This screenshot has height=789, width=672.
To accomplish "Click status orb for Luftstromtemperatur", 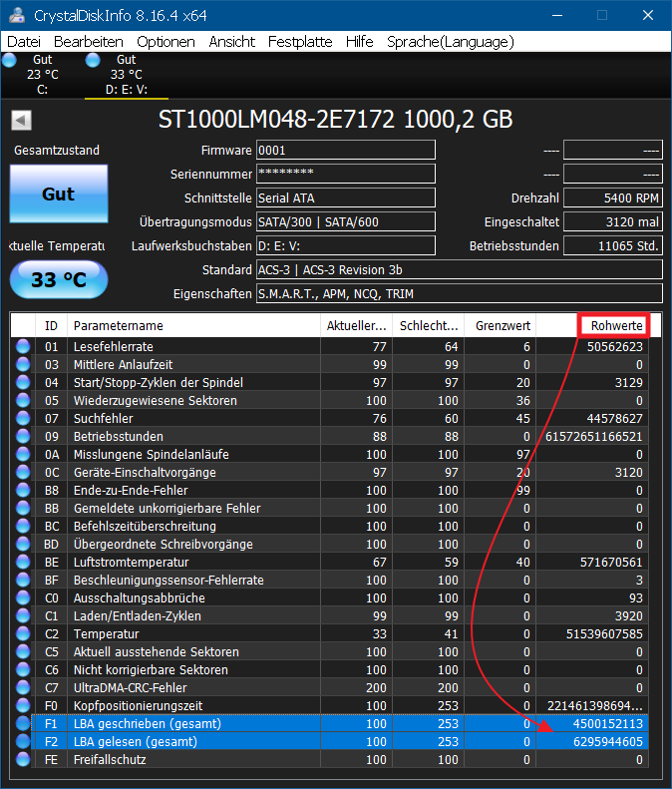I will [x=23, y=562].
